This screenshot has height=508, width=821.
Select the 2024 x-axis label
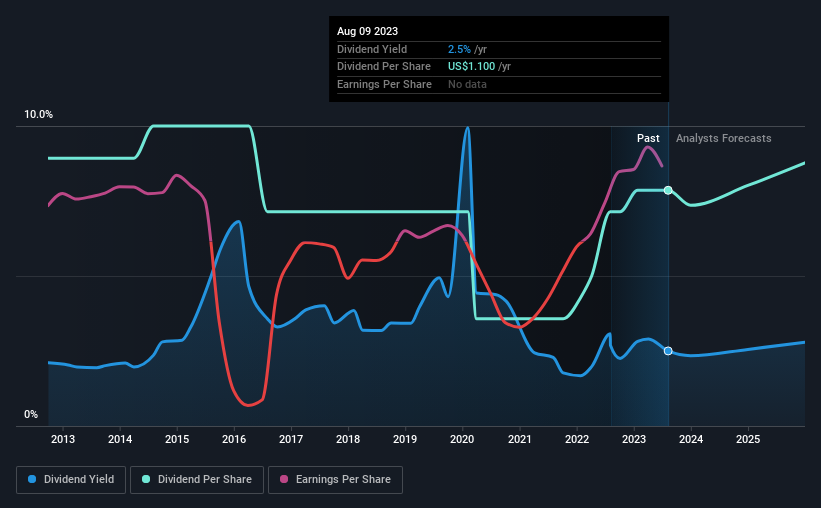[x=691, y=439]
